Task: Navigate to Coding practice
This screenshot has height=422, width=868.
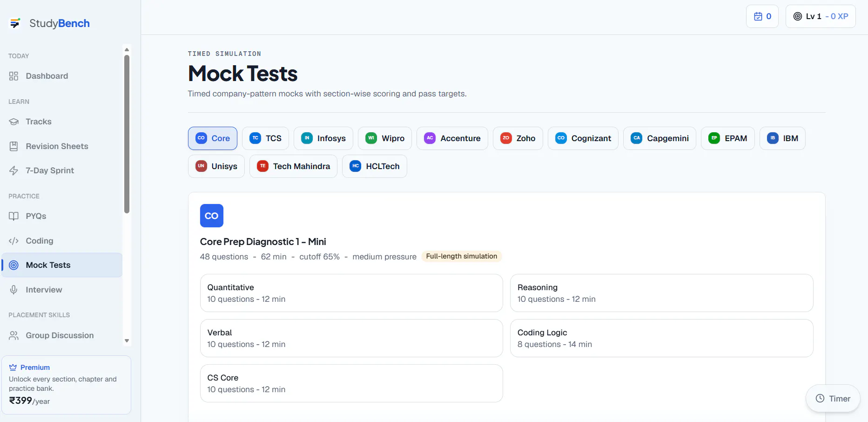Action: (x=62, y=241)
